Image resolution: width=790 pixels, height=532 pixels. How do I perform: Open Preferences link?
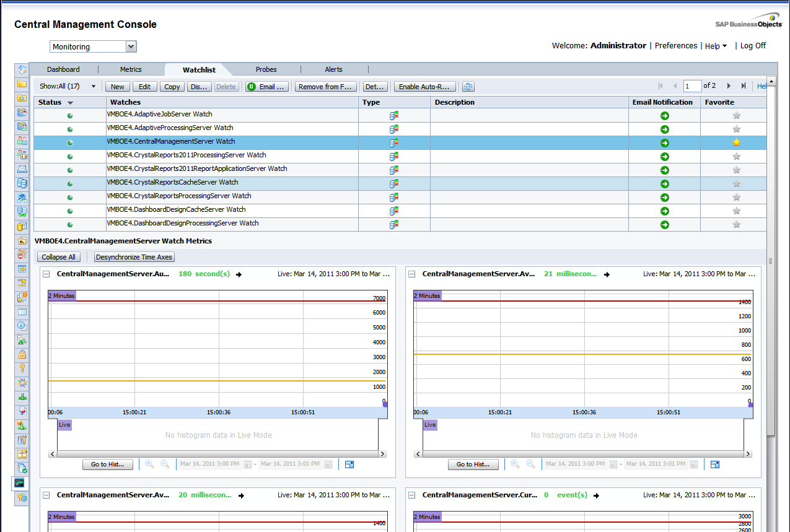pyautogui.click(x=676, y=46)
